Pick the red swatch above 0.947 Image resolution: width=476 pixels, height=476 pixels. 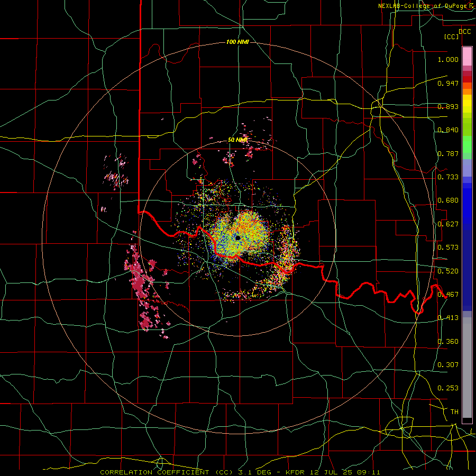(467, 79)
